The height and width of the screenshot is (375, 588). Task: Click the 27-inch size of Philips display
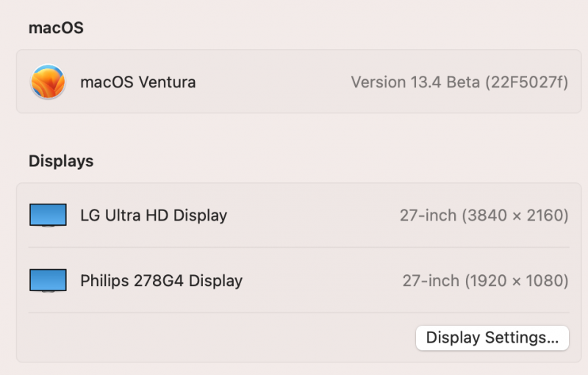[x=431, y=280]
